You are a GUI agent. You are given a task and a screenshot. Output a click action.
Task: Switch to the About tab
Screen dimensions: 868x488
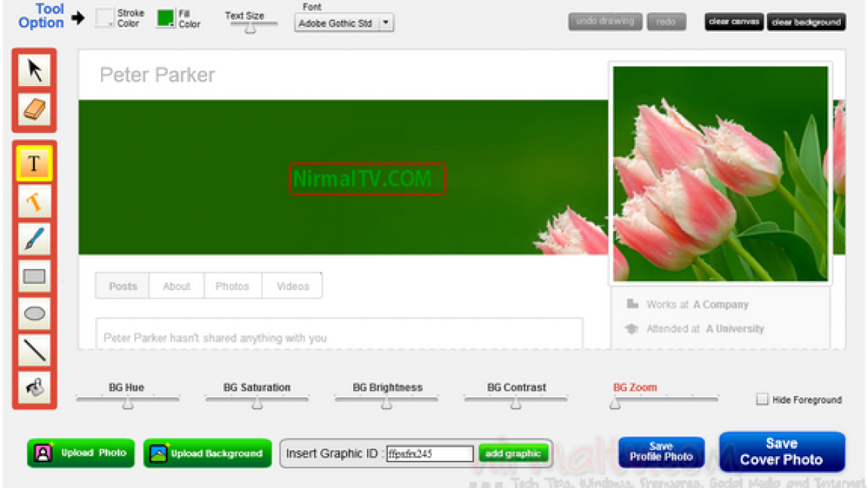(176, 286)
